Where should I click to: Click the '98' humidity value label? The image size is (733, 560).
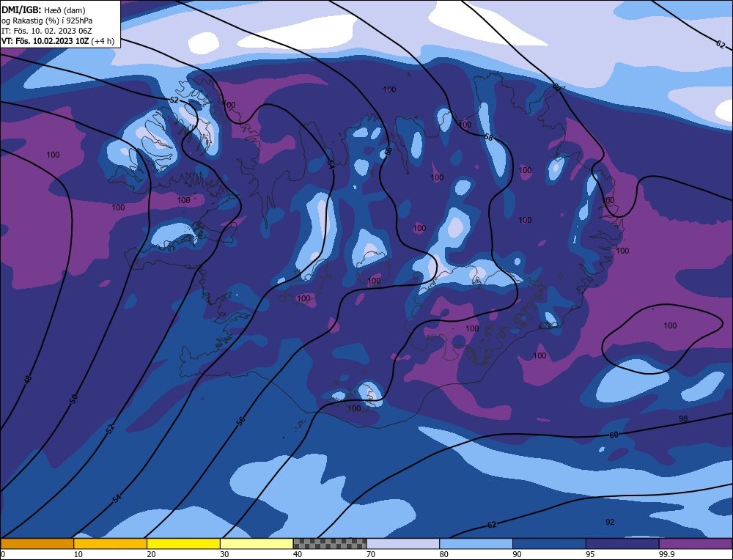[x=683, y=419]
